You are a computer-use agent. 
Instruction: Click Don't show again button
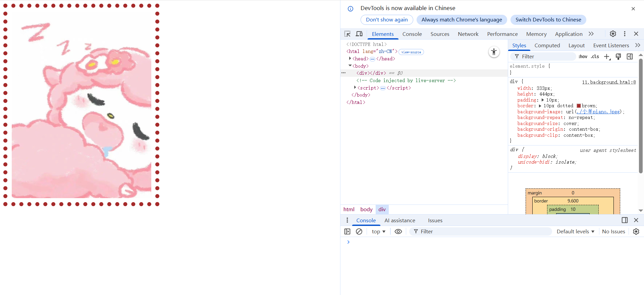click(387, 20)
